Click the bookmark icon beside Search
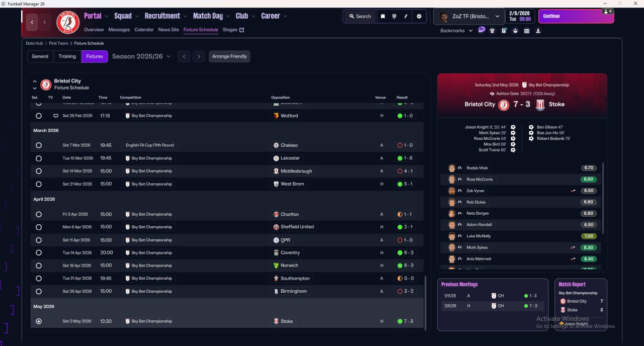This screenshot has width=644, height=346. coord(383,16)
